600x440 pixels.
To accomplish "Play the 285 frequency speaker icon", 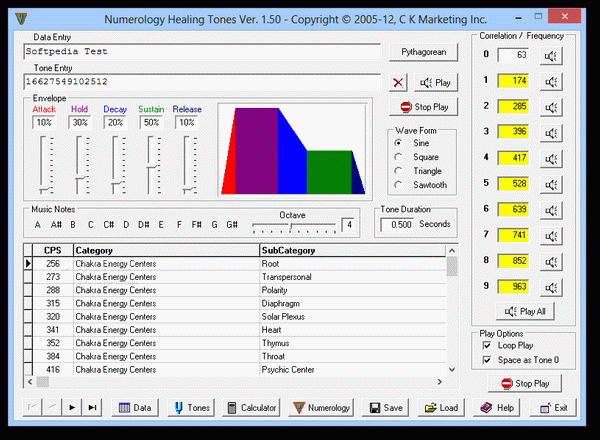I will pos(551,107).
